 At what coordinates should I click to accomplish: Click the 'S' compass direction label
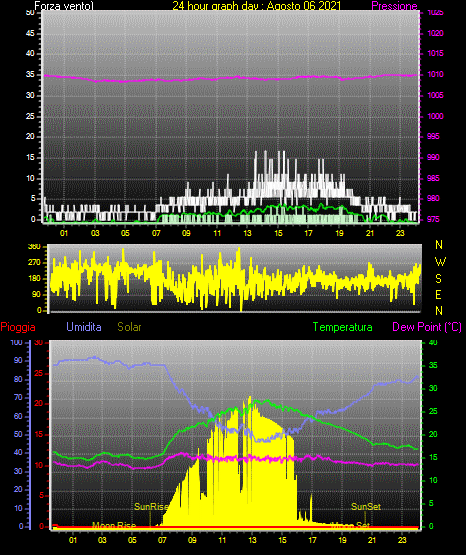[x=438, y=279]
